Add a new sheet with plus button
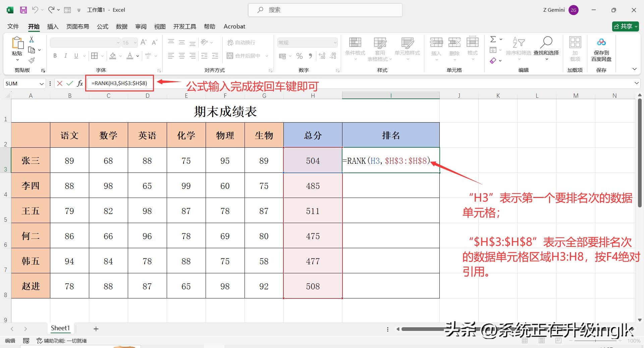 [x=96, y=329]
